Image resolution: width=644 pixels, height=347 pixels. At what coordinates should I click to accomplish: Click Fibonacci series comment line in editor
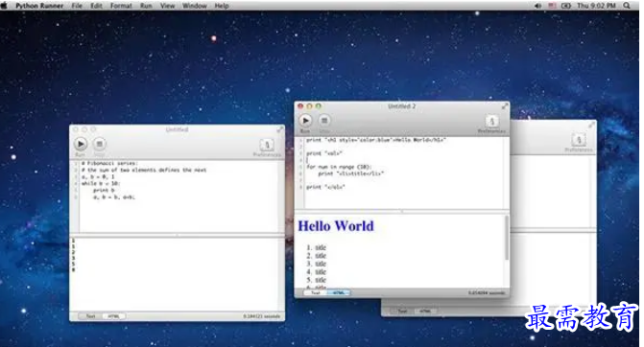109,163
